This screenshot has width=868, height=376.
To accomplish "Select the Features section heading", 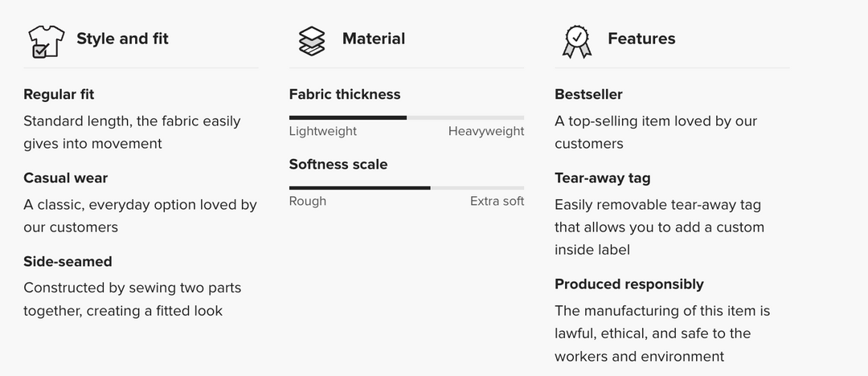I will coord(641,39).
